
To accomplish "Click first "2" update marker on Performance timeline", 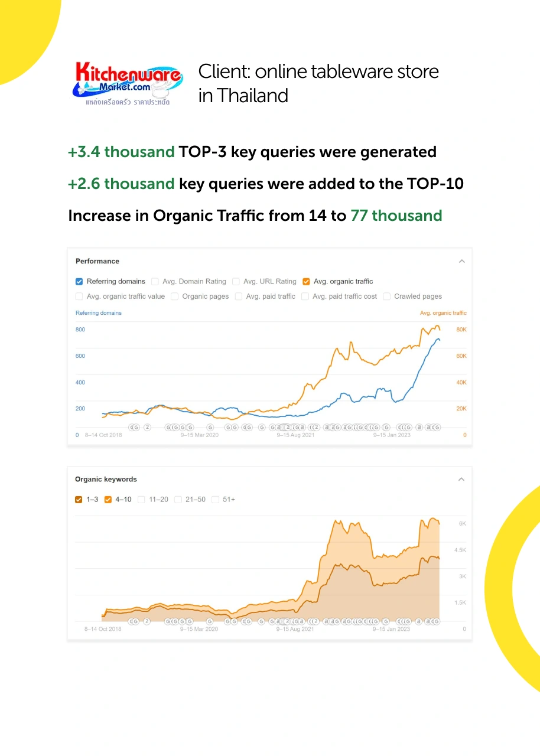I will pos(147,427).
